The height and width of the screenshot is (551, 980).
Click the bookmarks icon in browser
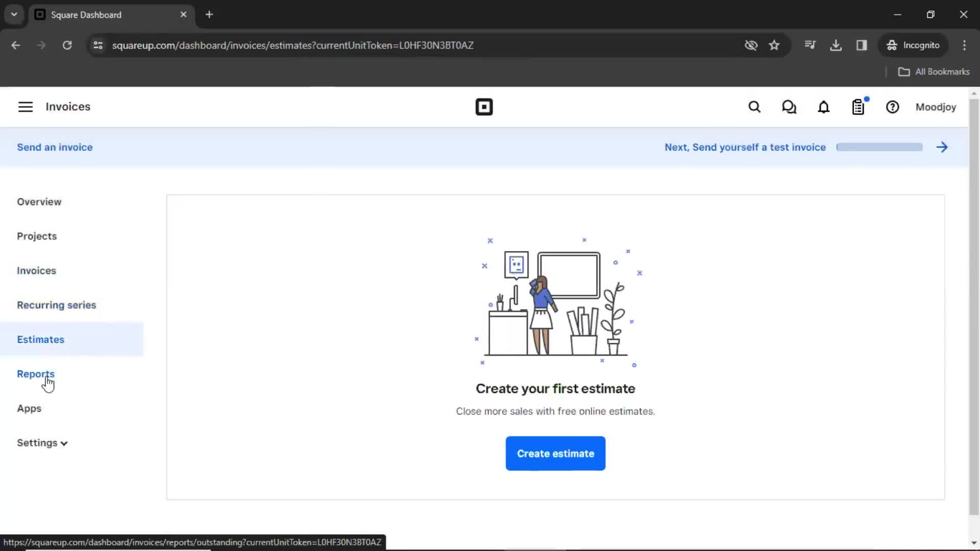[775, 45]
